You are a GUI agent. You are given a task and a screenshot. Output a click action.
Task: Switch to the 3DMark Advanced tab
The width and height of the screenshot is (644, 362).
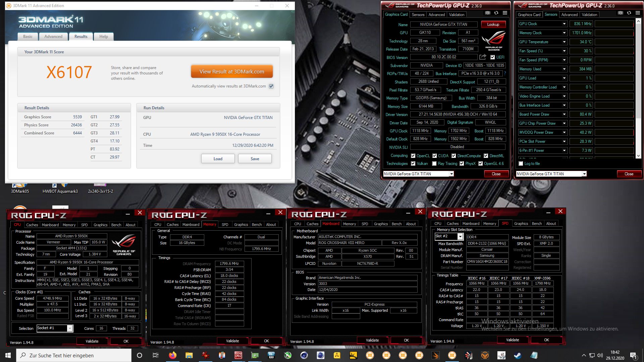point(53,37)
